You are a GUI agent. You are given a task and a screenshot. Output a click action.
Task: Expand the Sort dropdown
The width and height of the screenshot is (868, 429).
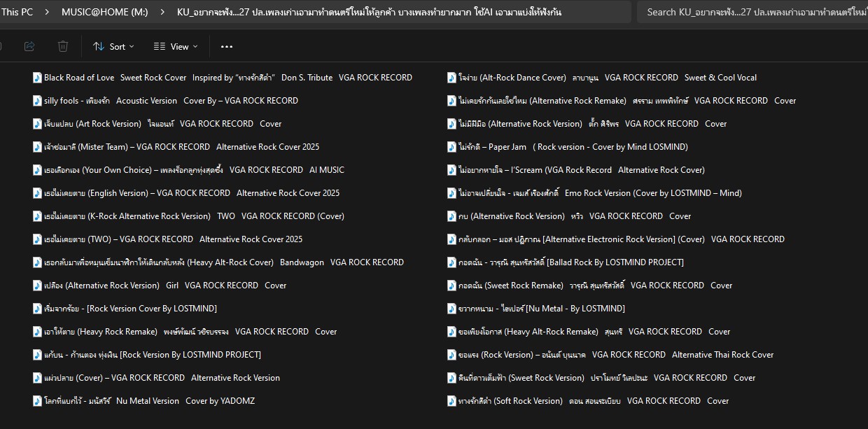click(113, 46)
